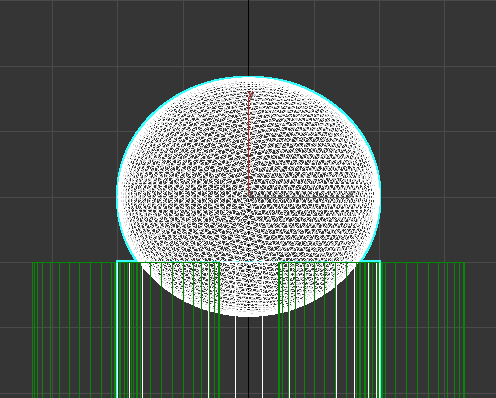Click white vertical line right of center axis
Image resolution: width=496 pixels, height=398 pixels.
pyautogui.click(x=262, y=357)
